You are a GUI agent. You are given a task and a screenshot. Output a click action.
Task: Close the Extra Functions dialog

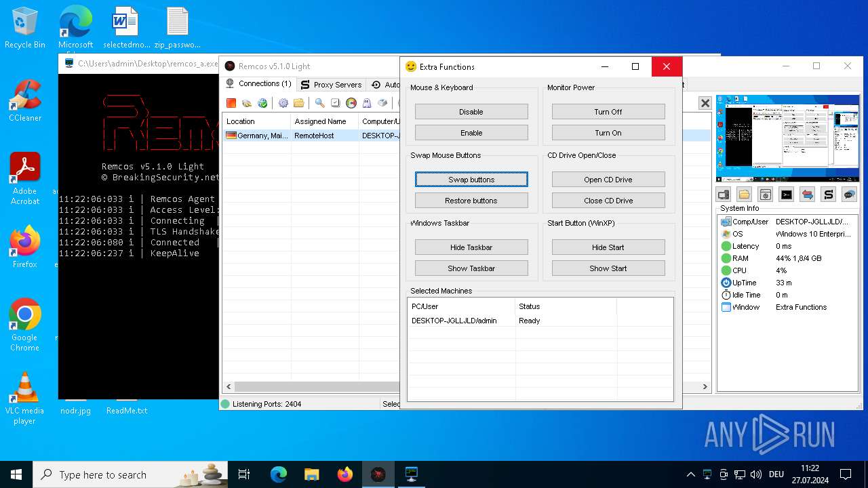pos(667,66)
